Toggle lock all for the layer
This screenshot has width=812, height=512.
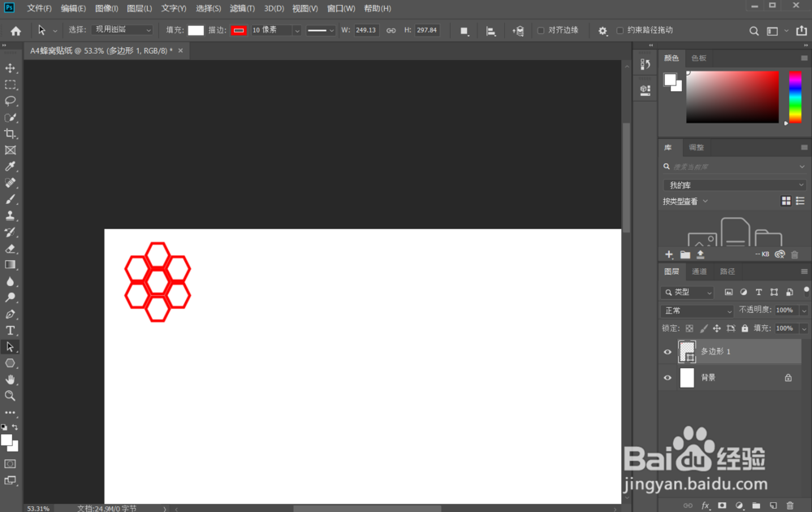[745, 328]
